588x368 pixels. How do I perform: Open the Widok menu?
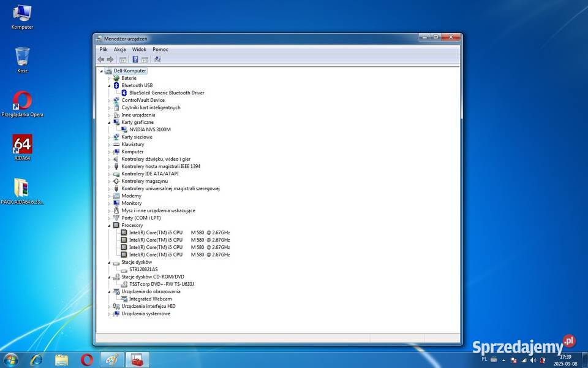click(139, 49)
